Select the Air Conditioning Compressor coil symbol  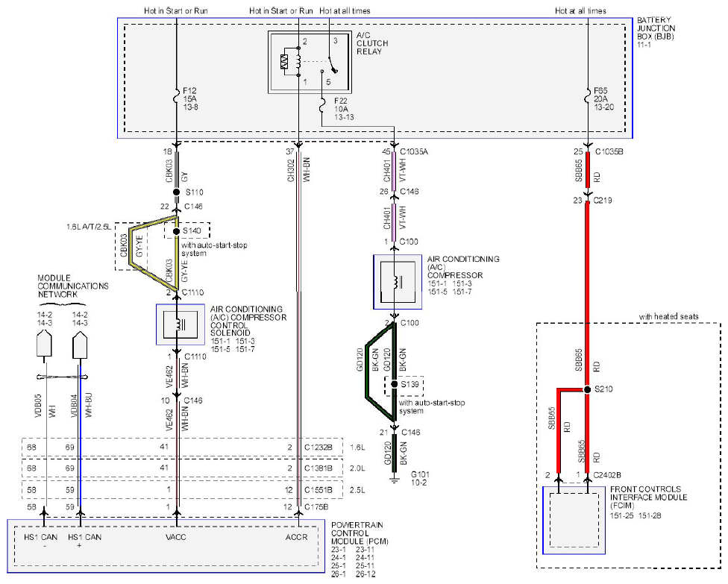point(398,282)
